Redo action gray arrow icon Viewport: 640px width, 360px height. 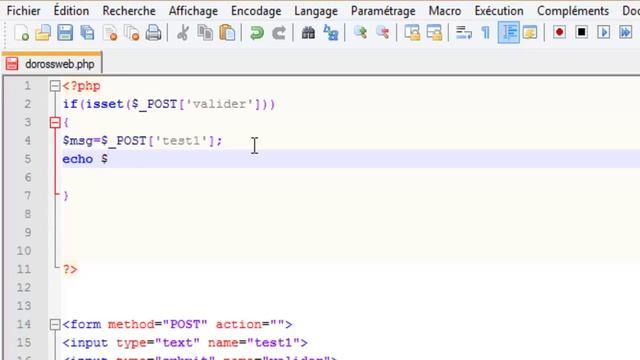coord(279,33)
